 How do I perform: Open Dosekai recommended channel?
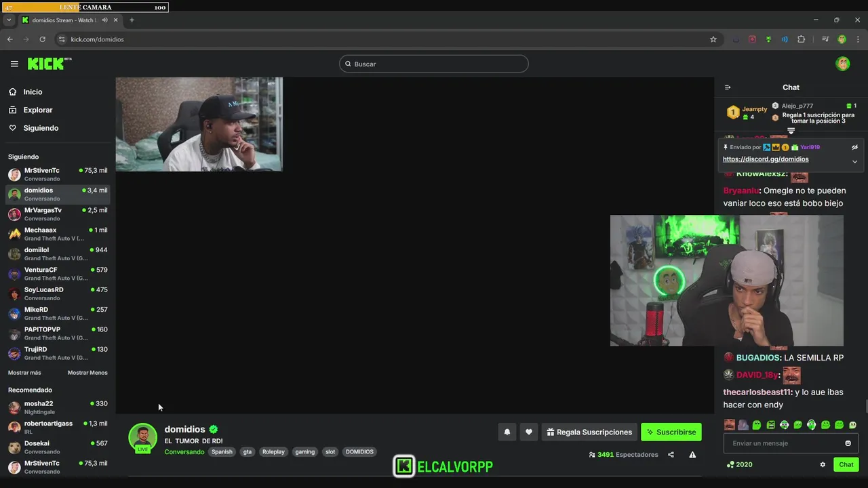[58, 447]
